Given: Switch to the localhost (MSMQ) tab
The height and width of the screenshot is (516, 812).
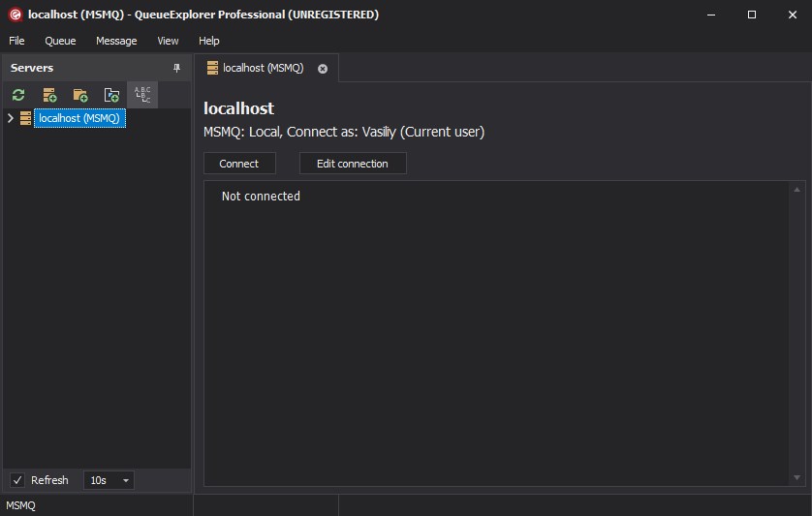Looking at the screenshot, I should coord(262,69).
